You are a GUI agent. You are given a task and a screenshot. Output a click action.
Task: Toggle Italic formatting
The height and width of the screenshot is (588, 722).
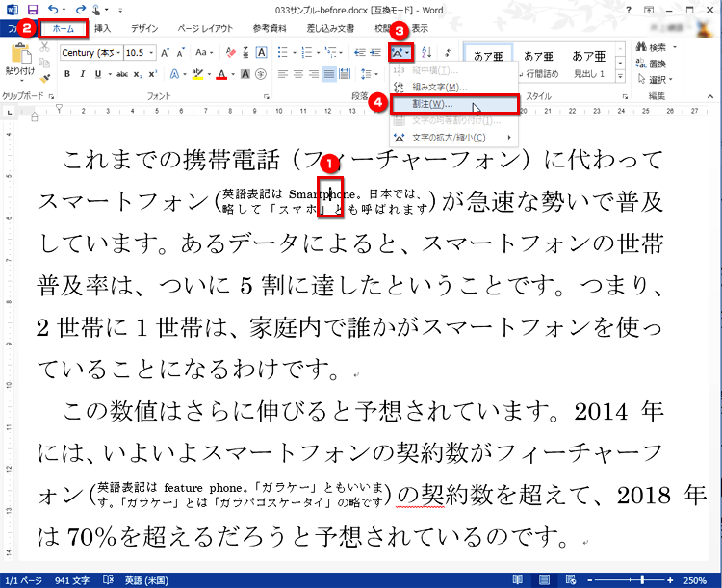point(83,74)
